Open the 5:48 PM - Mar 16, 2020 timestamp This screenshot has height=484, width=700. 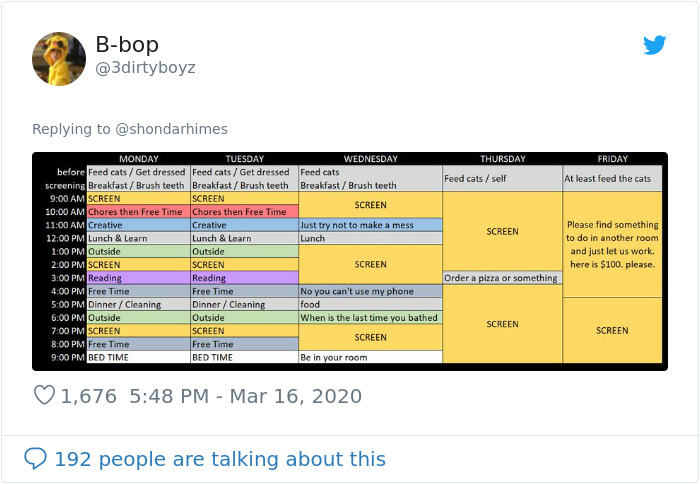pos(245,396)
